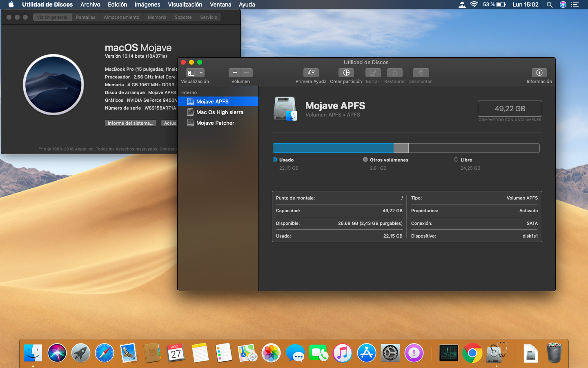Open the Apple menu
Screen dimensions: 588x368
pyautogui.click(x=11, y=4)
